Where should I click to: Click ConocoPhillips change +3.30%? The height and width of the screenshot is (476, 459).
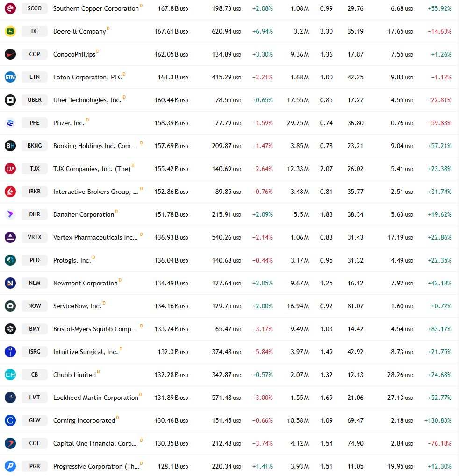(x=263, y=54)
